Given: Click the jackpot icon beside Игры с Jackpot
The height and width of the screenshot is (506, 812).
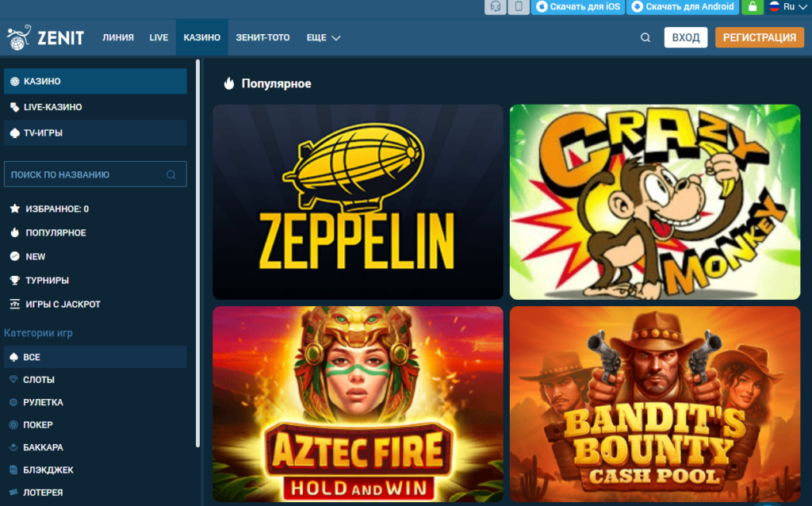Looking at the screenshot, I should coord(14,304).
